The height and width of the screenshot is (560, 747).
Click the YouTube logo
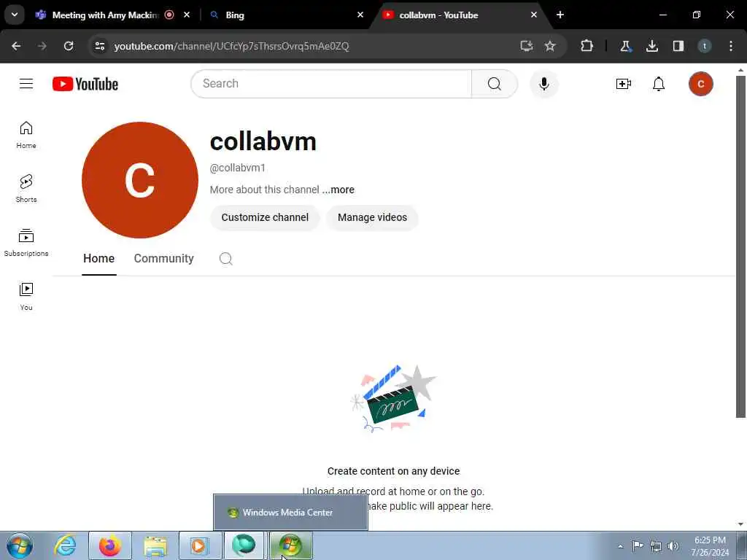85,84
